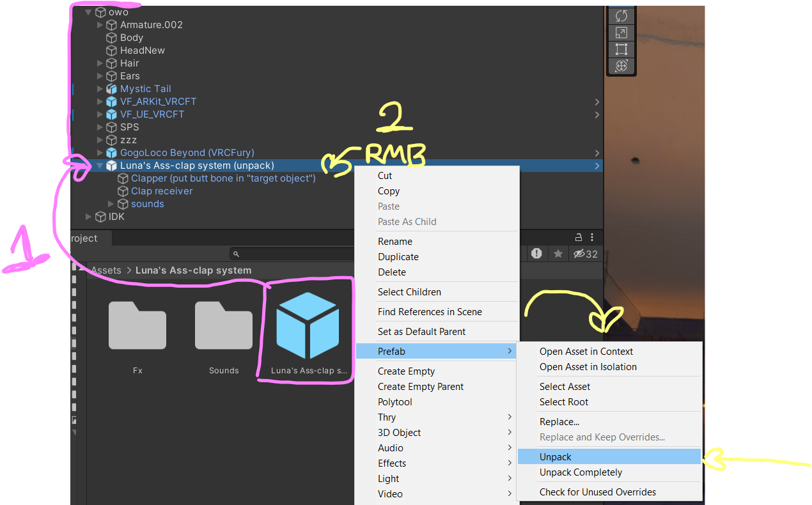Select the Scale tool in Scene toolbar
812x505 pixels.
tap(621, 33)
